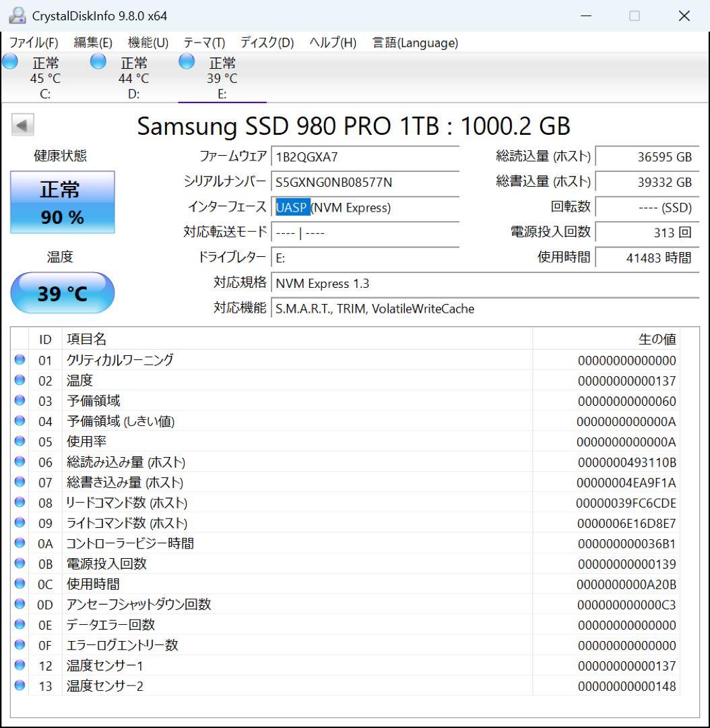Click raw value 0000000000148

(626, 686)
